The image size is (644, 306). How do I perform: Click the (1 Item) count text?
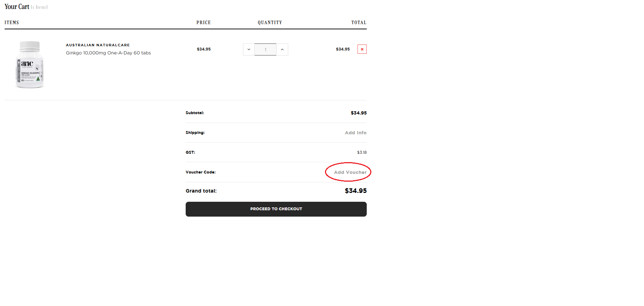[x=39, y=7]
